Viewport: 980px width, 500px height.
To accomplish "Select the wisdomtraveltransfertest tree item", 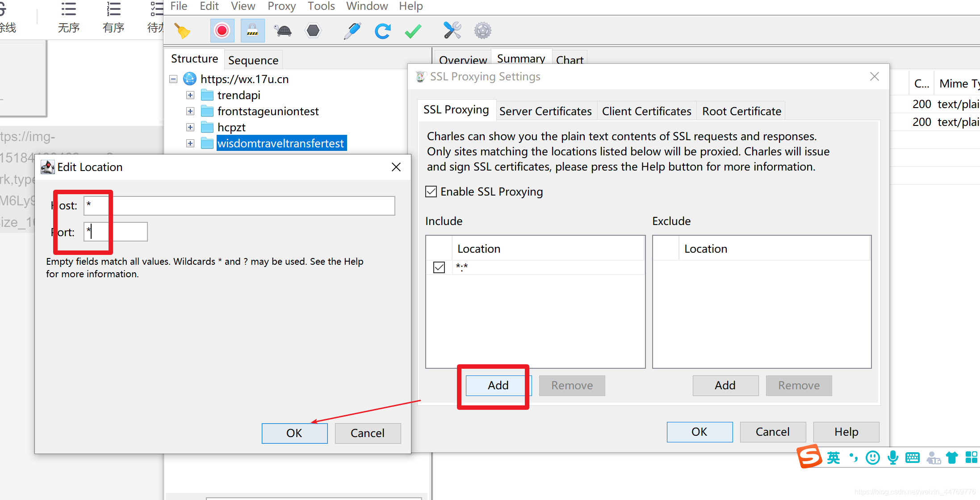I will point(281,143).
